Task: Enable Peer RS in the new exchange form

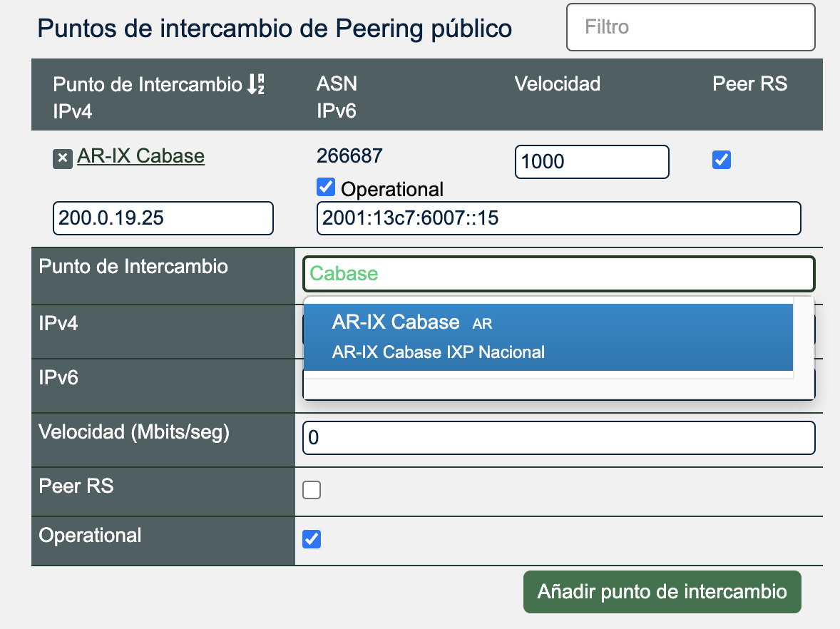Action: tap(312, 490)
